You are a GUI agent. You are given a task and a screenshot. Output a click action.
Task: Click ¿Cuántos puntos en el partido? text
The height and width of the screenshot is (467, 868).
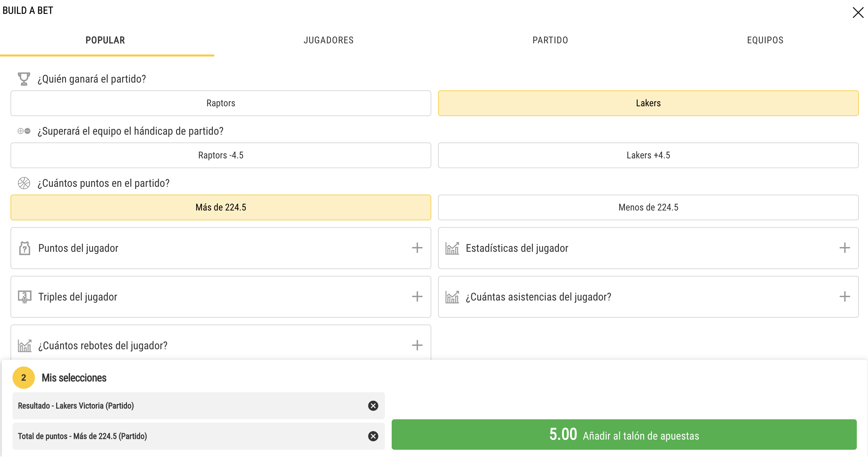point(104,183)
